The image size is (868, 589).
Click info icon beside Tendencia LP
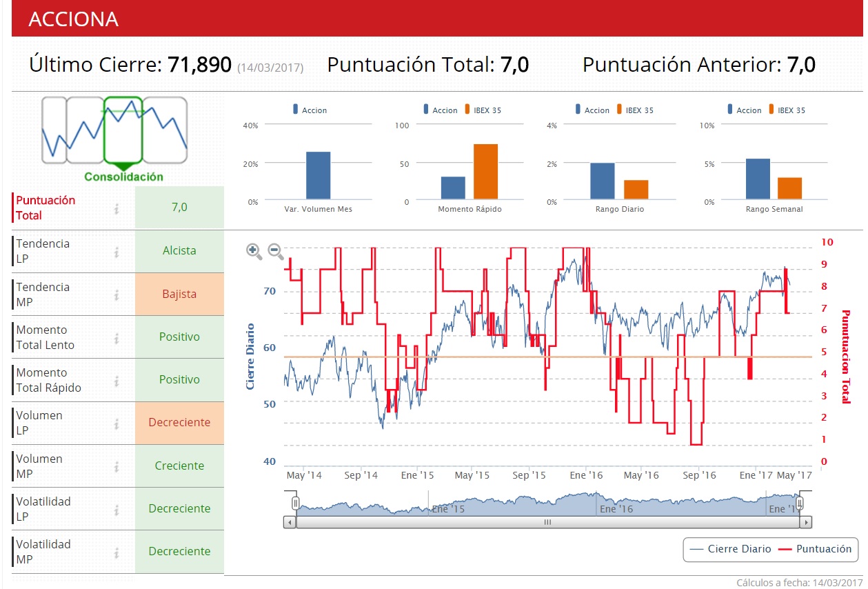pos(117,252)
